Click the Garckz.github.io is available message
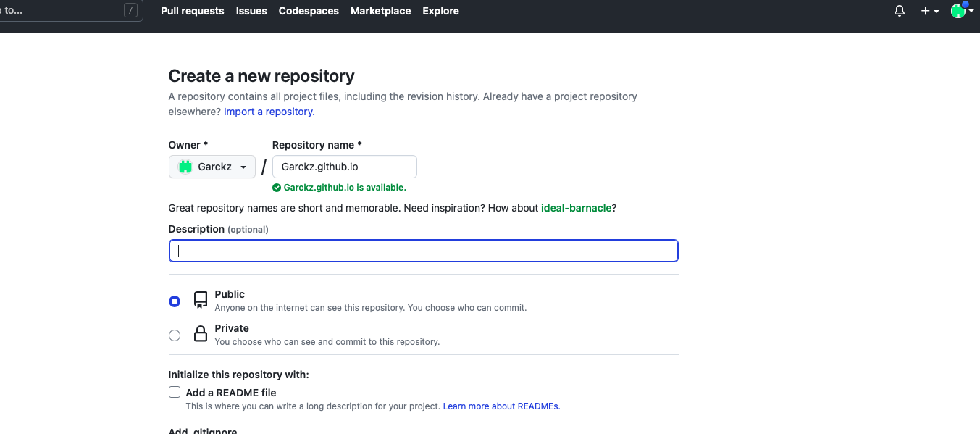980x434 pixels. [345, 188]
